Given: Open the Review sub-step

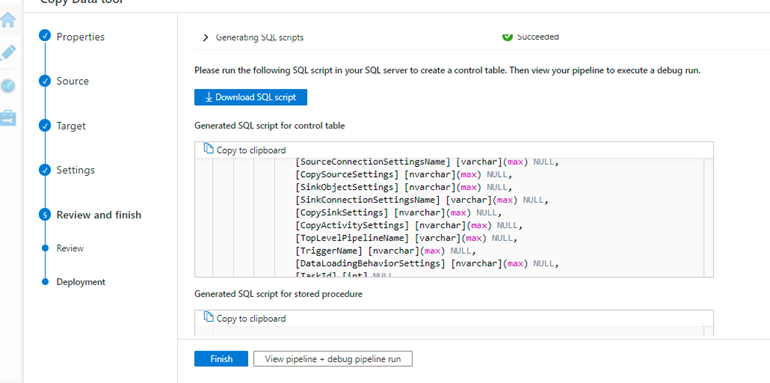Looking at the screenshot, I should pos(70,248).
